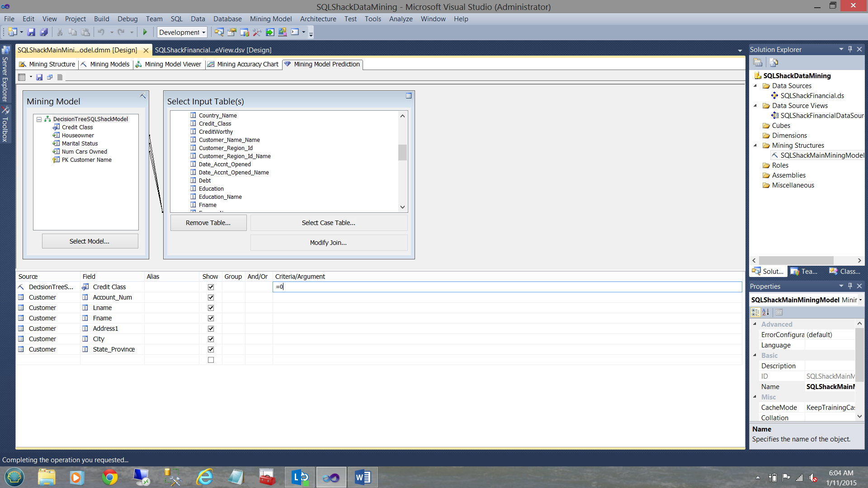Uncheck Show for Credit Class row

coord(211,287)
